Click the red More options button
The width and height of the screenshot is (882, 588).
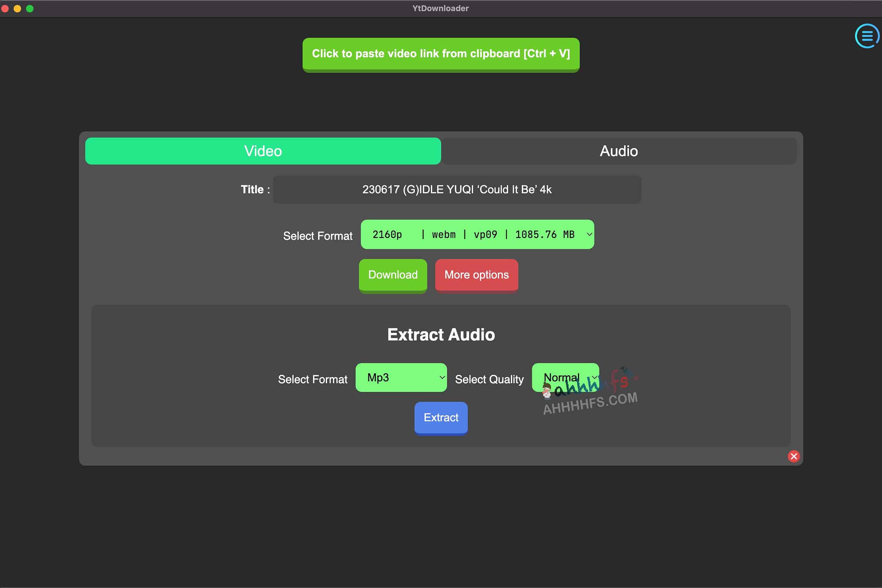point(476,274)
